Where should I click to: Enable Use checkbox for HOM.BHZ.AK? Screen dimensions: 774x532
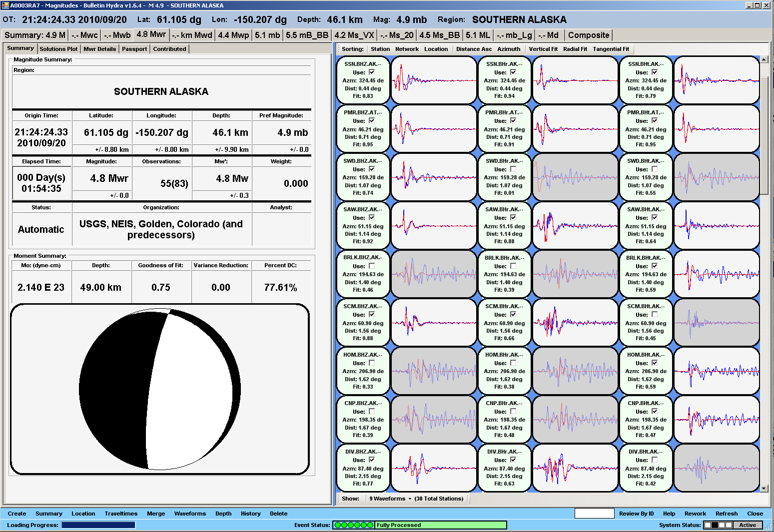tap(372, 363)
